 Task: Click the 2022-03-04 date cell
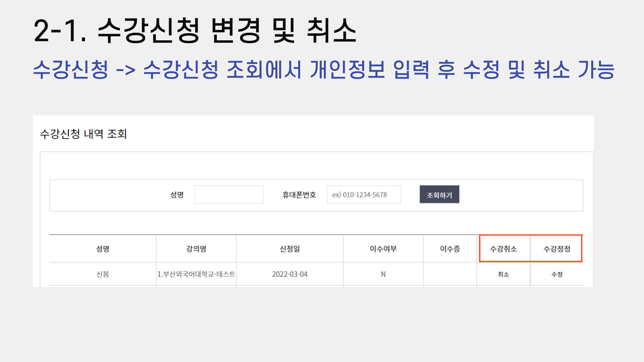(290, 274)
